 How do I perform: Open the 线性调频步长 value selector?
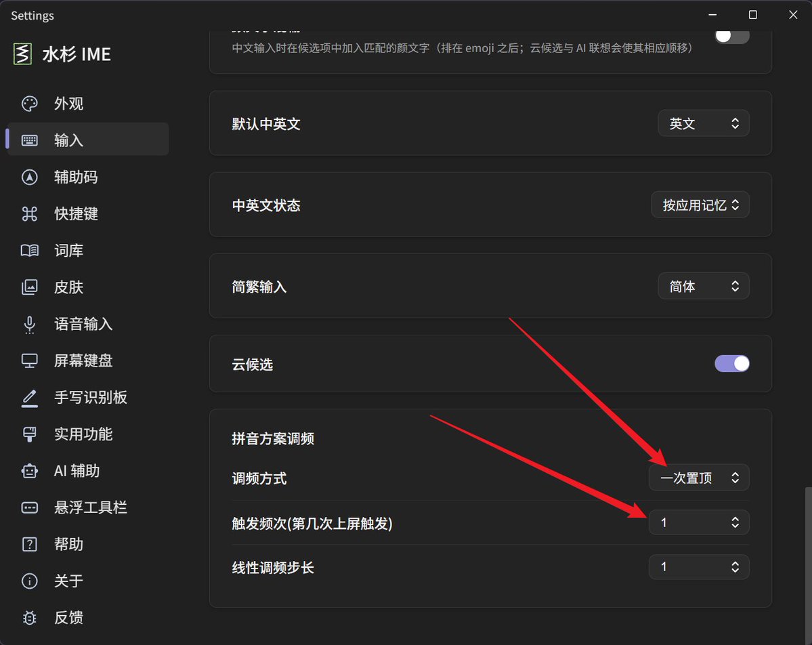pos(699,567)
